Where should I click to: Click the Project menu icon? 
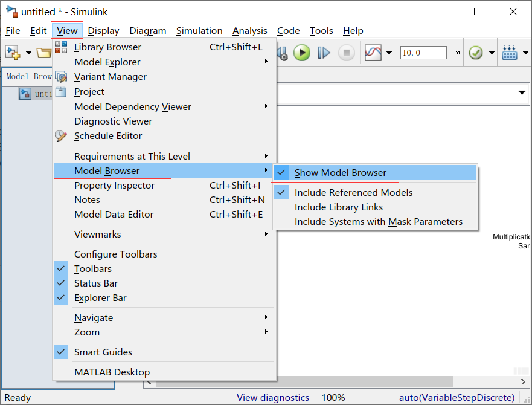point(61,92)
